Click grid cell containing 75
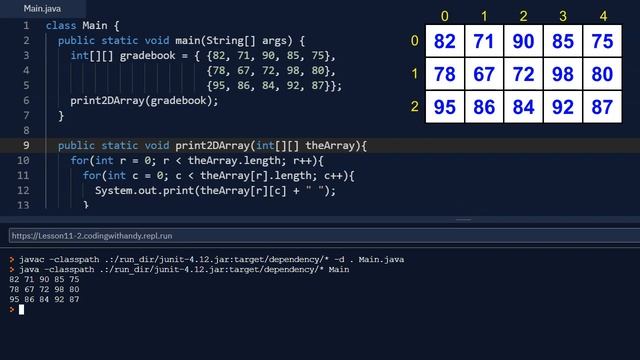Viewport: 640px width, 360px height. (x=602, y=41)
